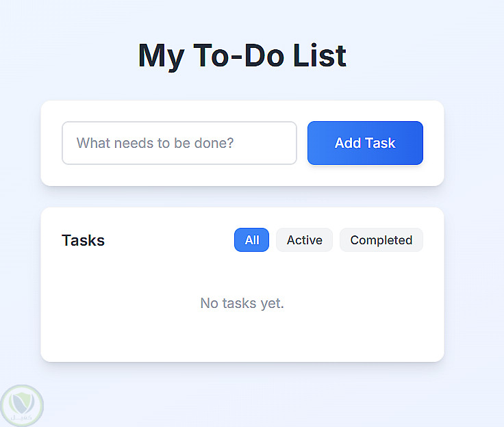Select the All filter
This screenshot has height=427, width=504.
coord(251,240)
